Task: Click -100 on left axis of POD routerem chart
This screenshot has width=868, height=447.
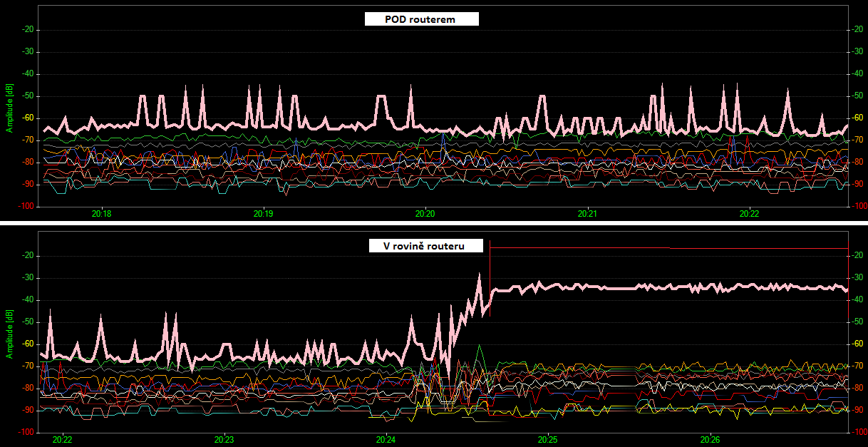Action: click(27, 206)
